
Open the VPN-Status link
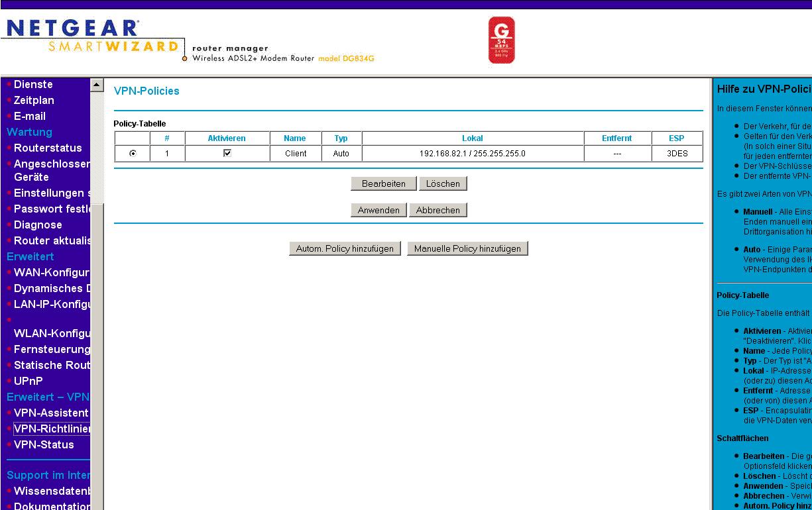click(44, 444)
